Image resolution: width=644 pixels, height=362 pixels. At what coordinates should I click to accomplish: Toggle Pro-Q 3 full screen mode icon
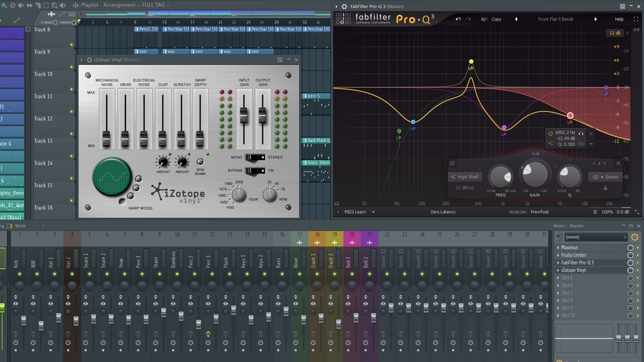[636, 19]
